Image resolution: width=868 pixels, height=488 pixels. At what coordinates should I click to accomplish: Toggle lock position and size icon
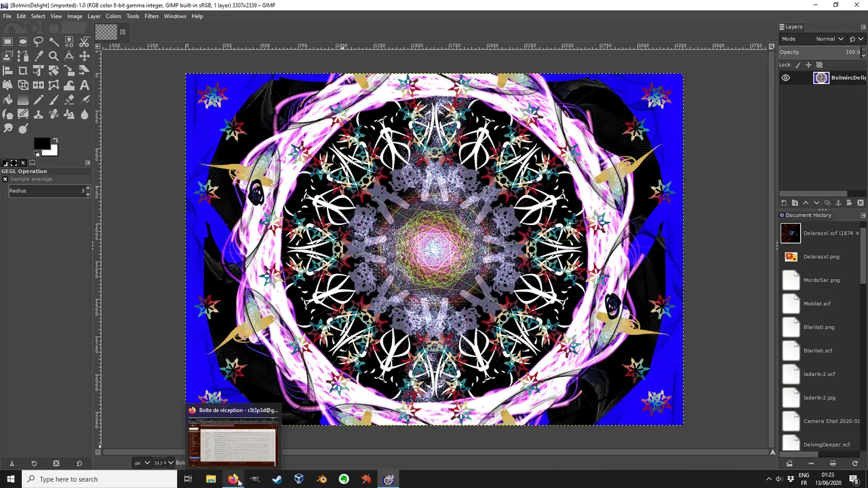pos(808,65)
